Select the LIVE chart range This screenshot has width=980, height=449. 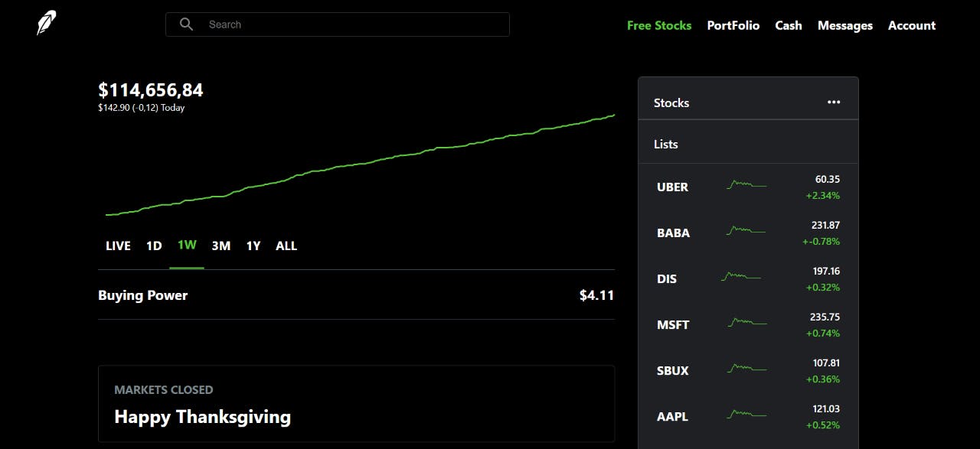pos(118,246)
